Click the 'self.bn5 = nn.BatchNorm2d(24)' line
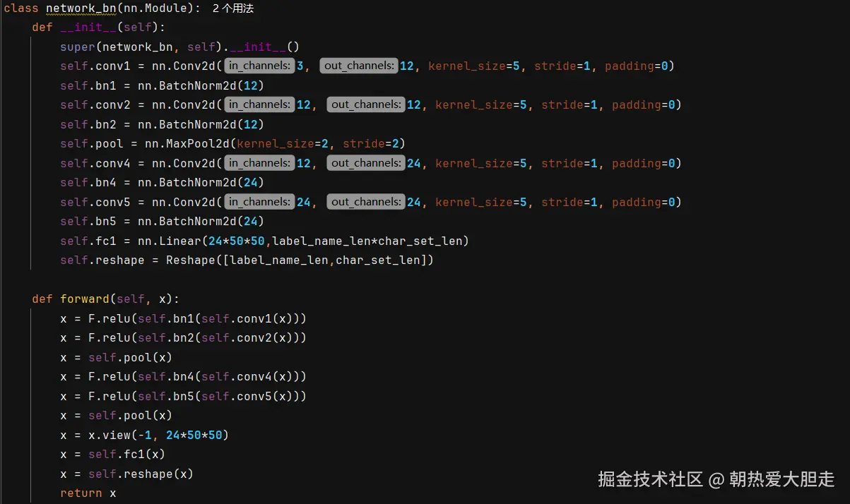Viewport: 850px width, 504px height. pos(163,222)
